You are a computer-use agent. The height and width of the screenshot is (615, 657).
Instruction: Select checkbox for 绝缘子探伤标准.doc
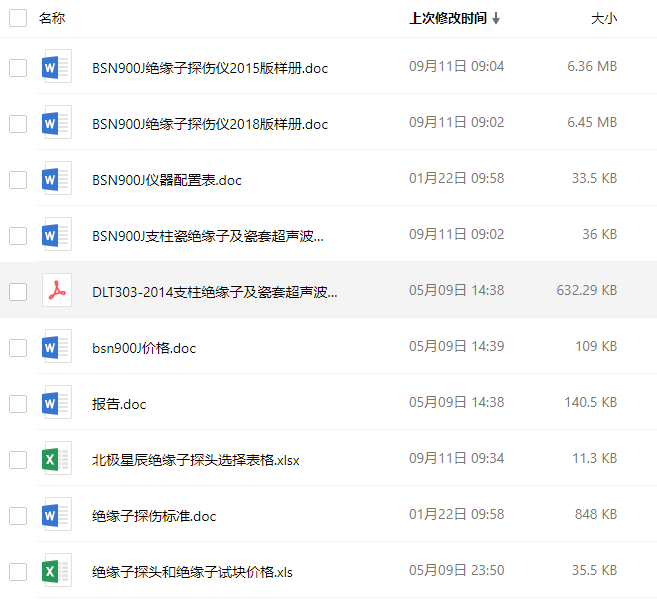click(x=18, y=516)
